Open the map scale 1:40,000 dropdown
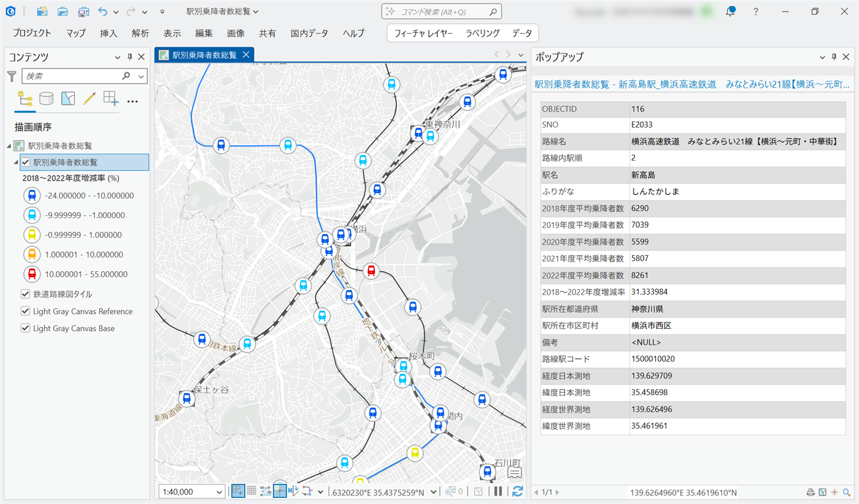The image size is (859, 504). pos(220,492)
